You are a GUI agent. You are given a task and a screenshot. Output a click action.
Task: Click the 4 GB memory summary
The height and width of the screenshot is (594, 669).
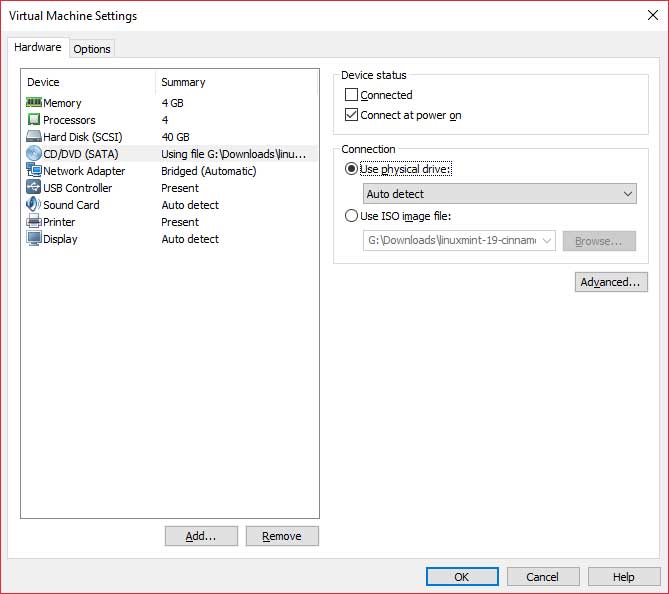(x=172, y=103)
